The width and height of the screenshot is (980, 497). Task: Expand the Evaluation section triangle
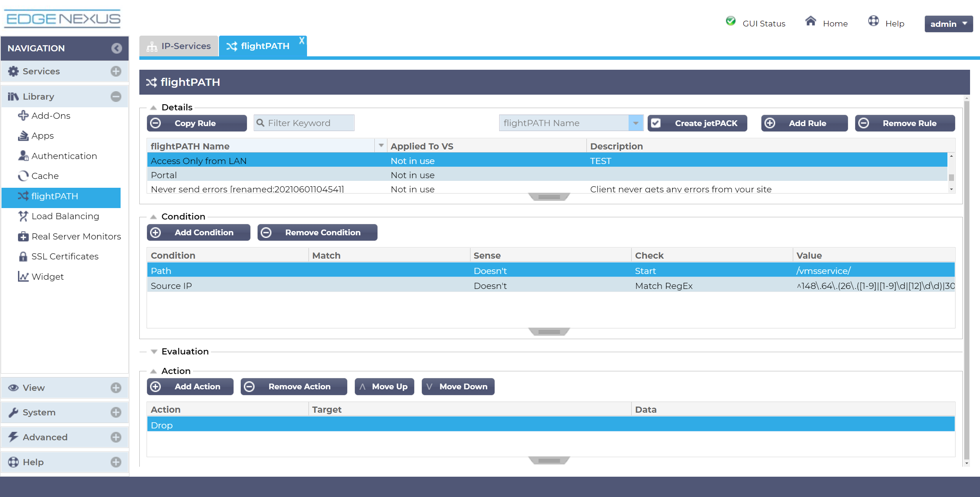click(154, 351)
